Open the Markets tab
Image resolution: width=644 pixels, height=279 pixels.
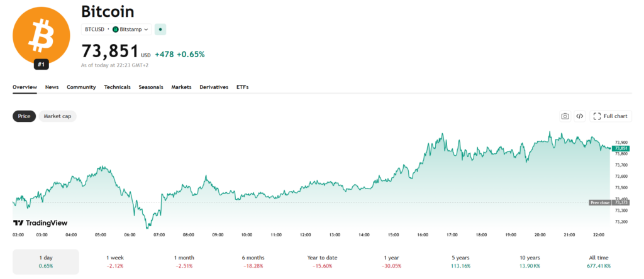[182, 87]
